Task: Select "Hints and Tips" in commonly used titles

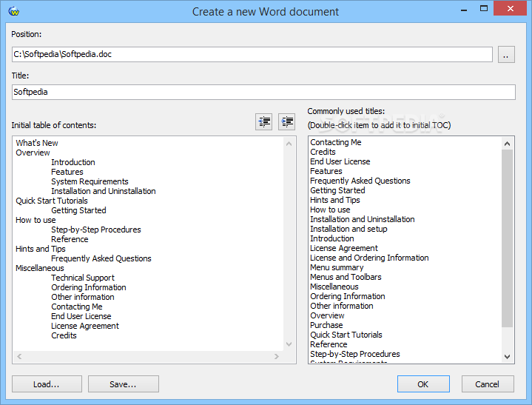Action: coord(335,200)
